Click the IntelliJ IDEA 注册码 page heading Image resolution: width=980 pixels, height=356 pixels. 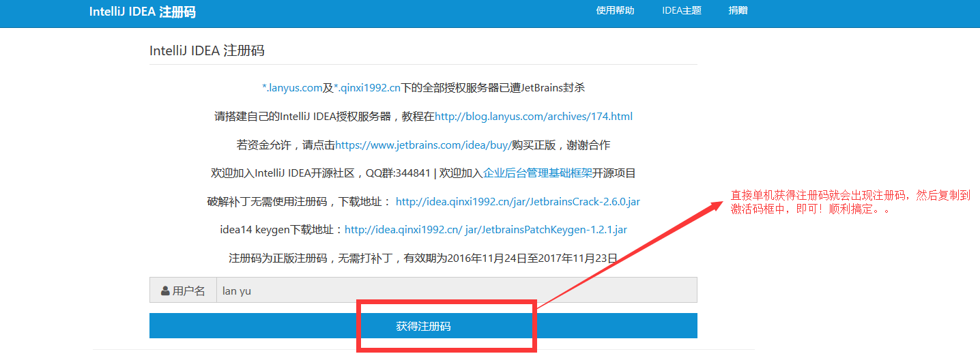coord(207,51)
